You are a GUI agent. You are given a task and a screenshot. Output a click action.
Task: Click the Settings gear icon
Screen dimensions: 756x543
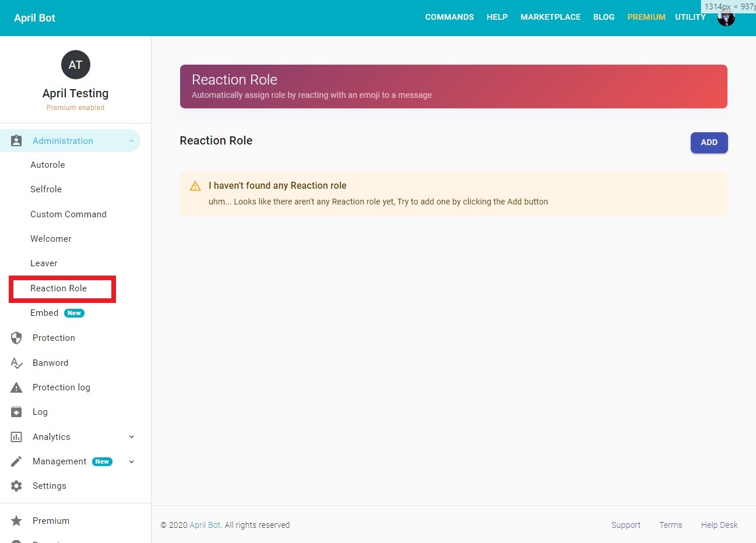16,486
